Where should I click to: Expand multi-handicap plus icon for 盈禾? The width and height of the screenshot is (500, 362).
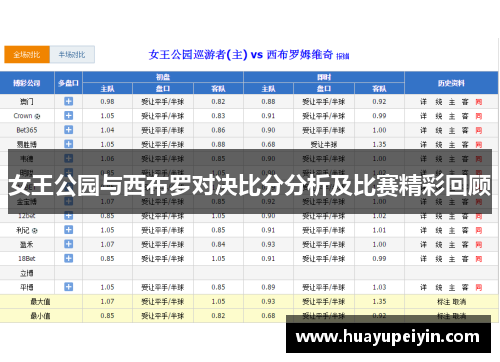coord(69,244)
